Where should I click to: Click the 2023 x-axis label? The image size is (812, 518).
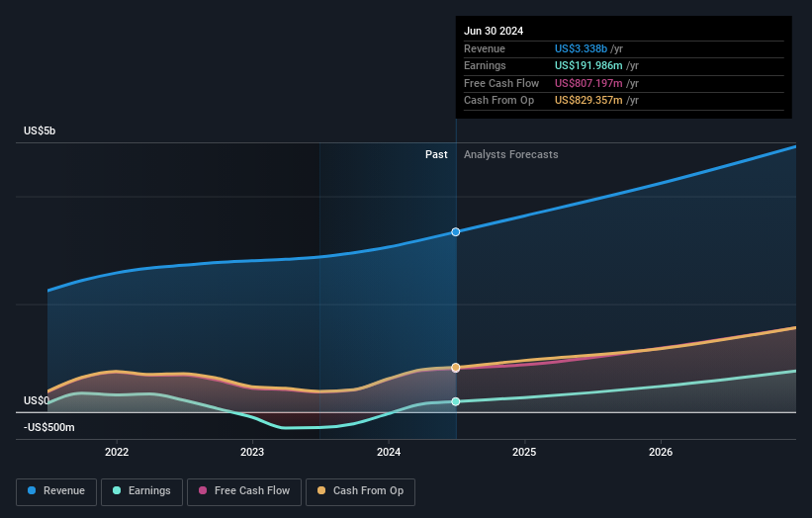(x=252, y=452)
